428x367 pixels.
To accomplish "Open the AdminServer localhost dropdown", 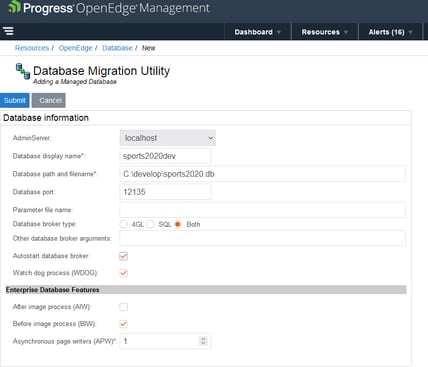I will click(x=168, y=138).
